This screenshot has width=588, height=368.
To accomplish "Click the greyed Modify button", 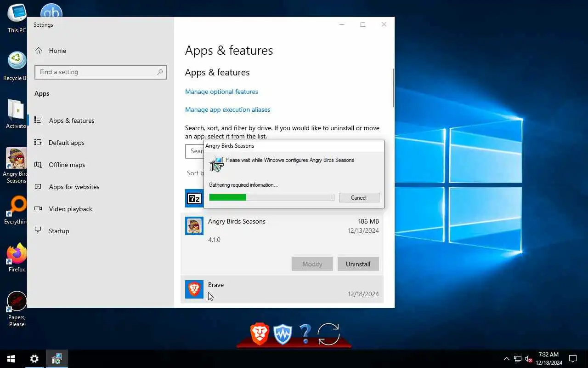I will click(x=312, y=264).
